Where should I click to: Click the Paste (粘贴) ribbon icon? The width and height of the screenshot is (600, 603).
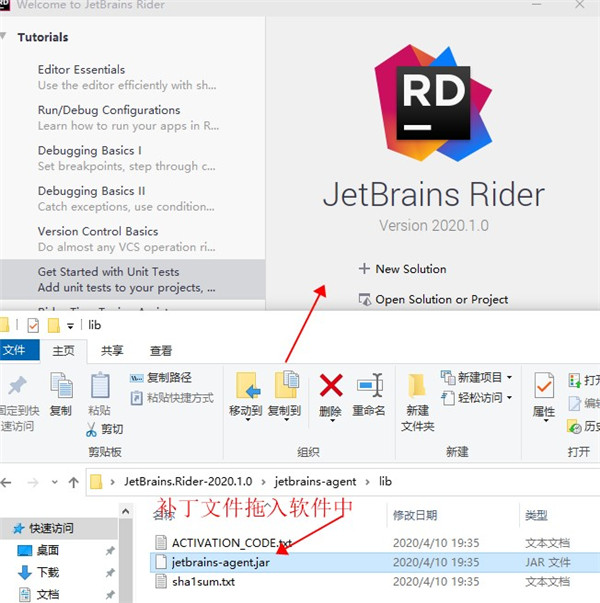(100, 385)
